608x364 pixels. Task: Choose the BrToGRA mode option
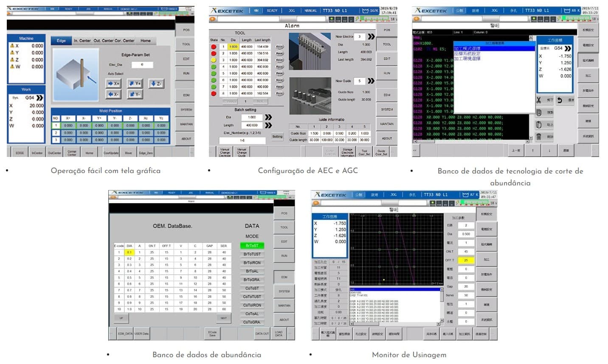coord(252,280)
